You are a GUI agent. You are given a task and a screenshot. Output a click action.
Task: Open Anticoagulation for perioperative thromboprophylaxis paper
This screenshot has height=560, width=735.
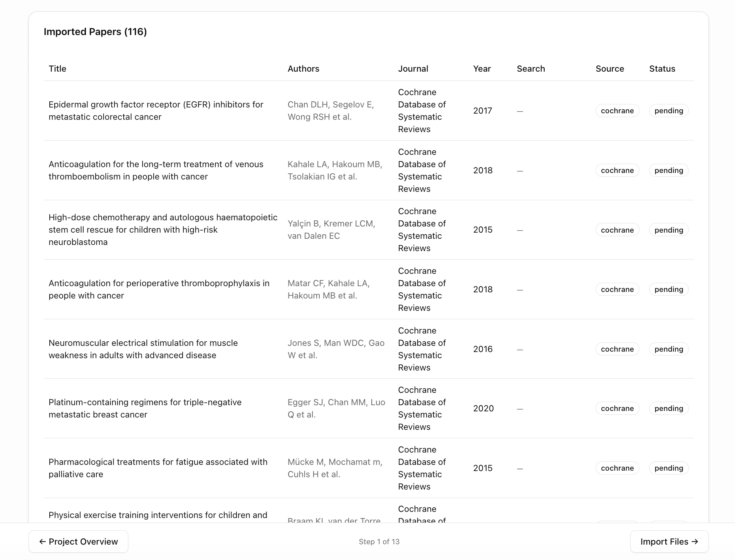tap(159, 289)
